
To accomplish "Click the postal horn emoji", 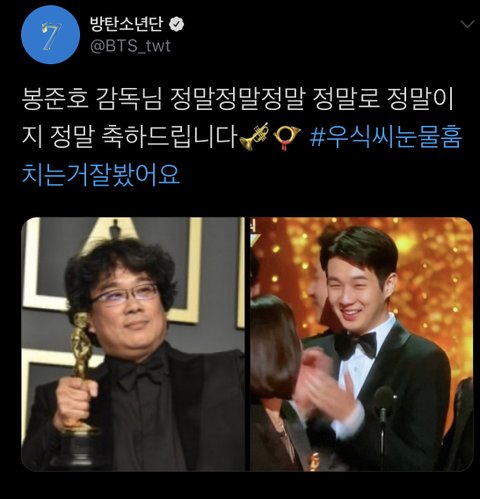I will (x=287, y=137).
